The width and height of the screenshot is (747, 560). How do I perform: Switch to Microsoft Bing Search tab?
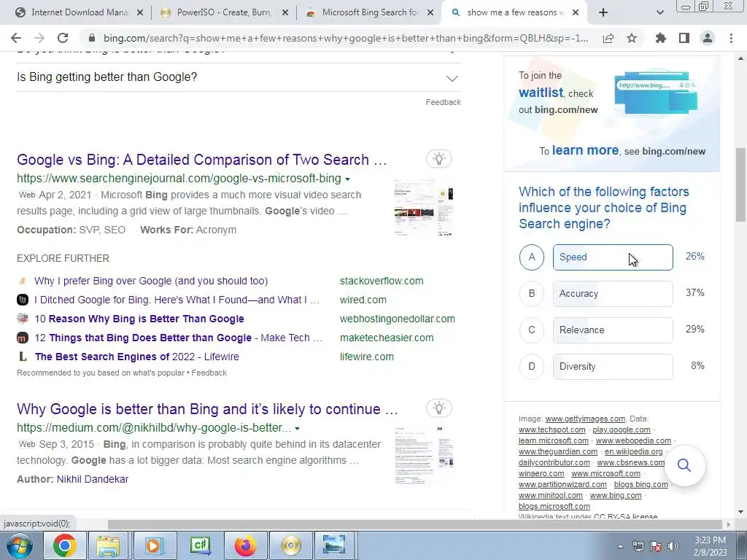point(370,12)
